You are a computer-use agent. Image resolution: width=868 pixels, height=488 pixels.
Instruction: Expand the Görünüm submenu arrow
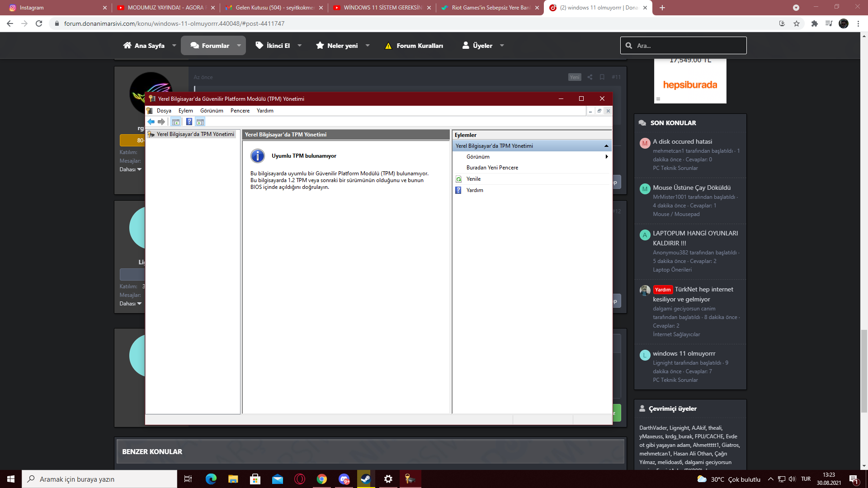click(606, 157)
